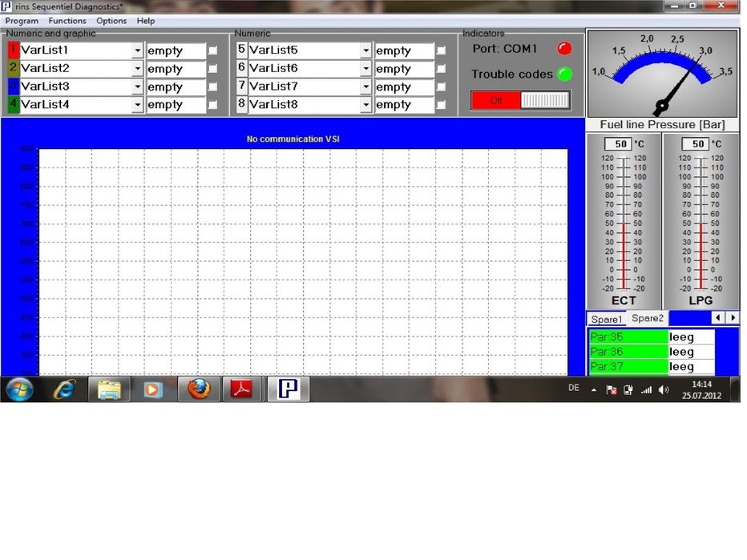Click the green channel 4 color box

tap(14, 104)
